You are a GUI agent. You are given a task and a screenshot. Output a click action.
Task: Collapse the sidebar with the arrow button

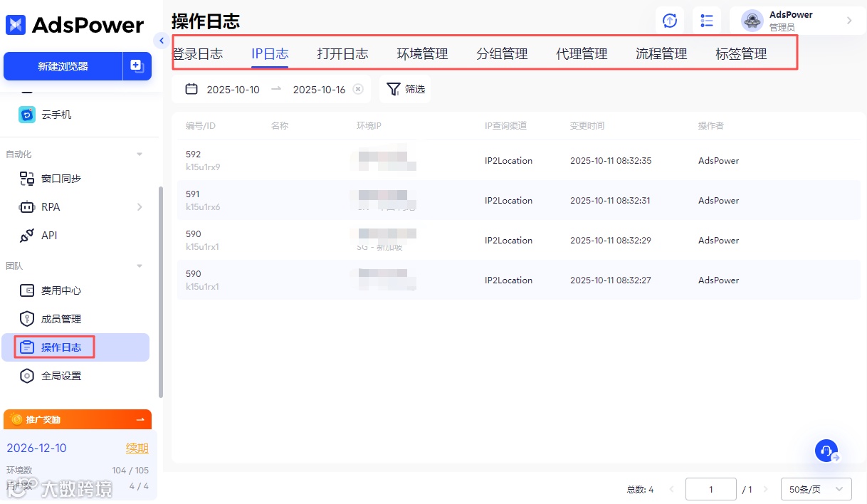[162, 41]
